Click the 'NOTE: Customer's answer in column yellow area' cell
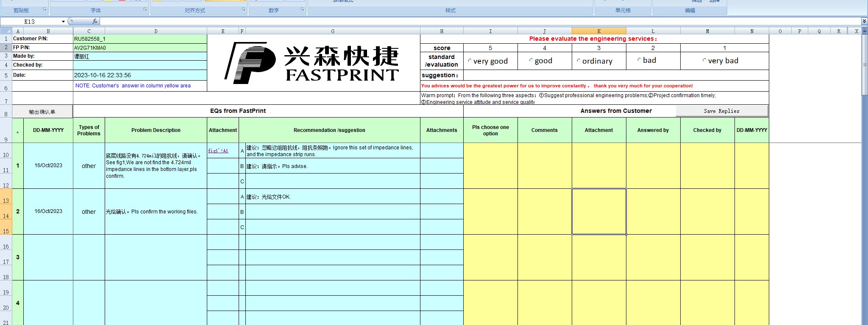This screenshot has width=868, height=325. coord(140,86)
